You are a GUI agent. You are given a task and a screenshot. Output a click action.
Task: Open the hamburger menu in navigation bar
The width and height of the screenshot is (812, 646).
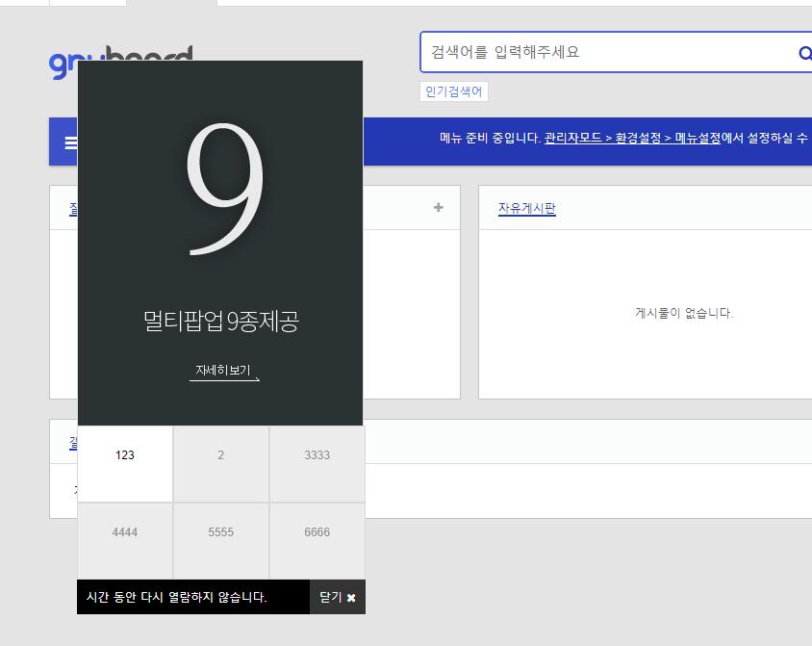tap(70, 142)
